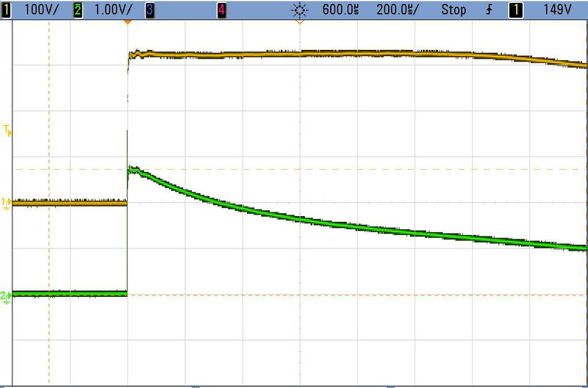Select channel 2 ground reference marker
The width and height of the screenshot is (588, 388).
click(6, 296)
